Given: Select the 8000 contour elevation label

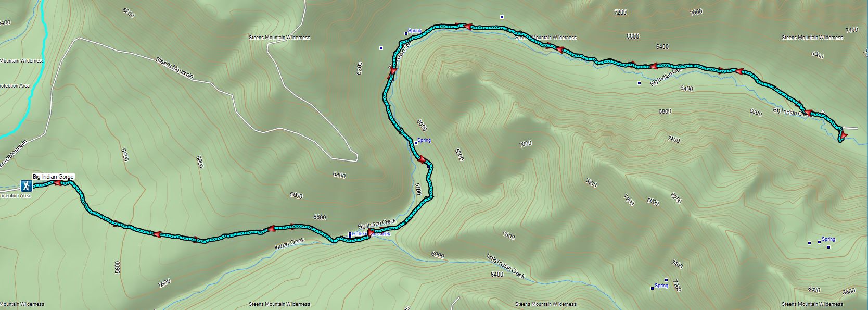Looking at the screenshot, I should point(653,201).
